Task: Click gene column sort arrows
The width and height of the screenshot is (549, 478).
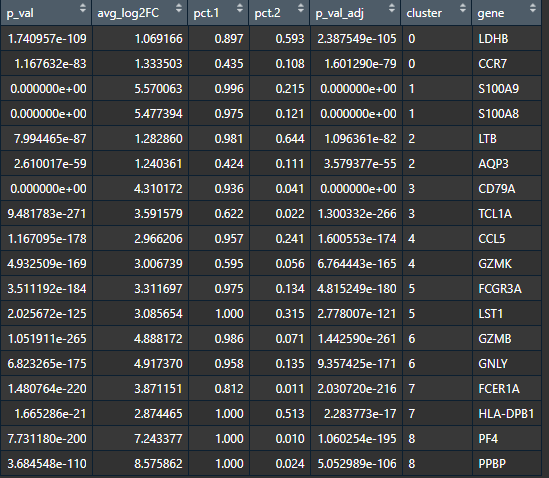Action: tap(533, 8)
